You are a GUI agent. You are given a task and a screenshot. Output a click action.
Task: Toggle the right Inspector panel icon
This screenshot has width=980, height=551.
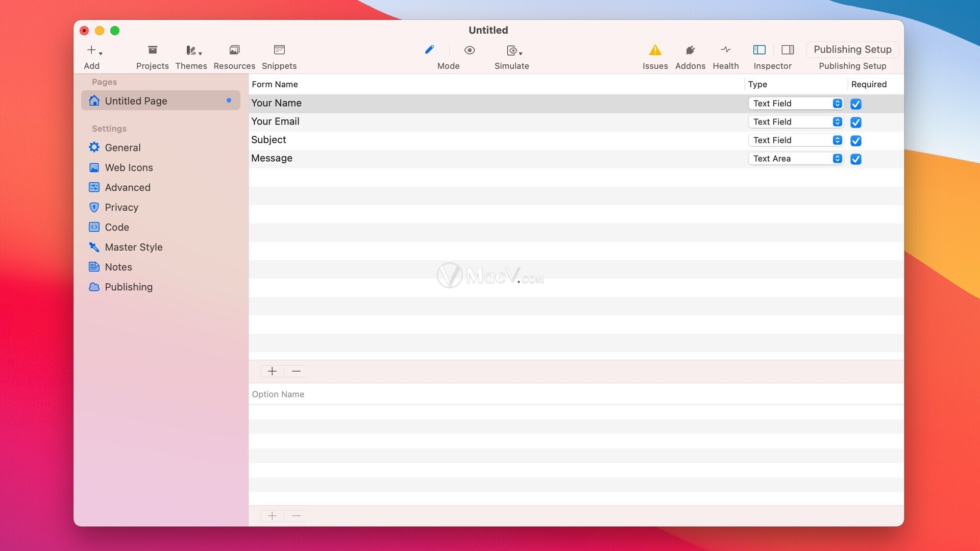click(788, 50)
